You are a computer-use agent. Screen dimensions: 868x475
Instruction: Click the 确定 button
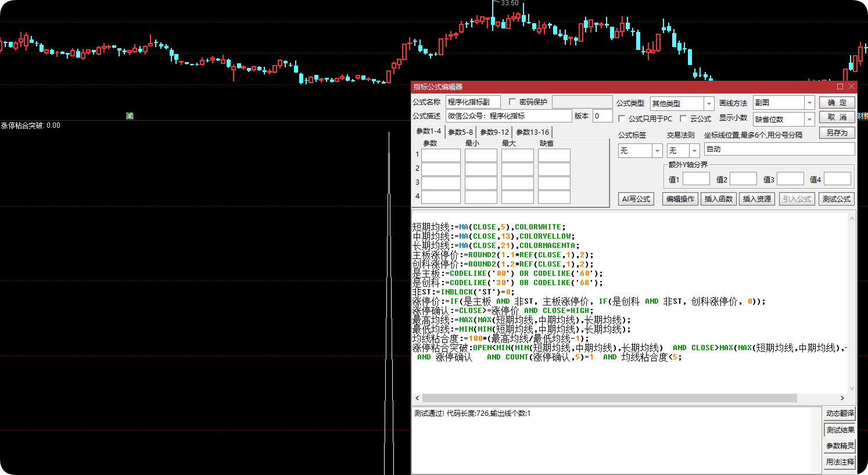click(837, 103)
